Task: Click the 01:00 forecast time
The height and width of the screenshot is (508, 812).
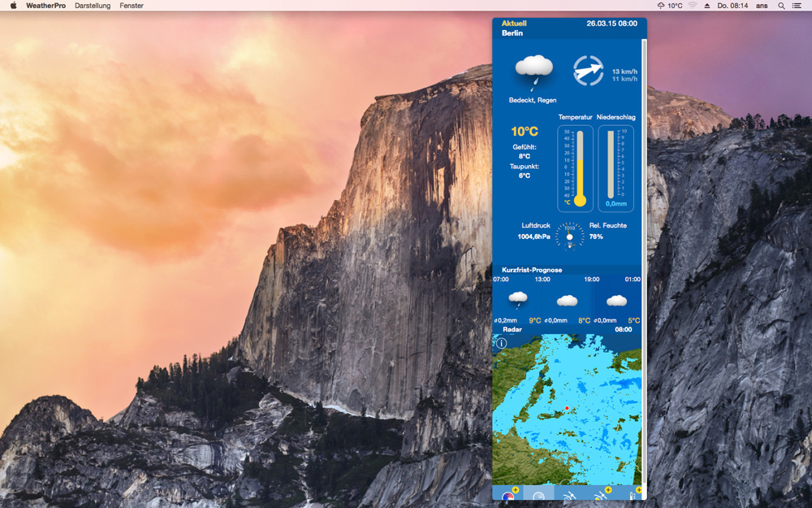Action: point(633,280)
